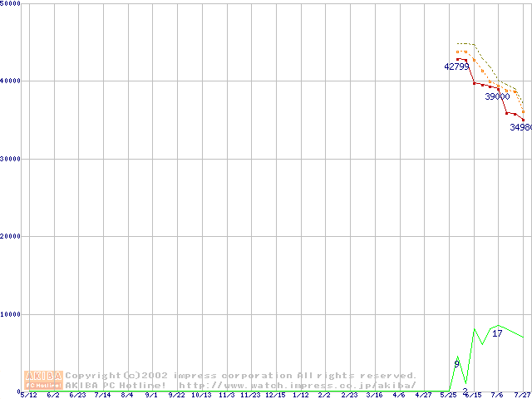Click the 10000 y-axis label
This screenshot has width=532, height=399.
12,314
